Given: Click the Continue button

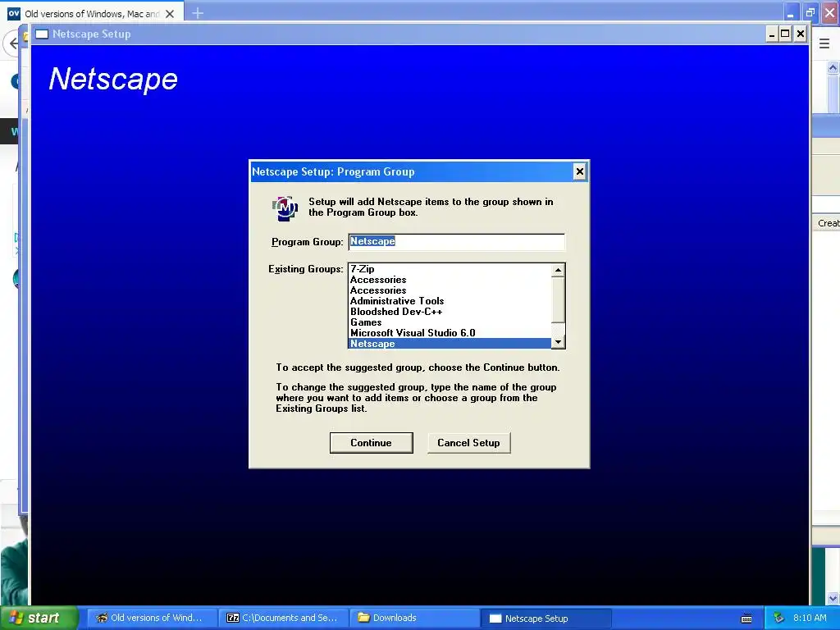Looking at the screenshot, I should 372,442.
